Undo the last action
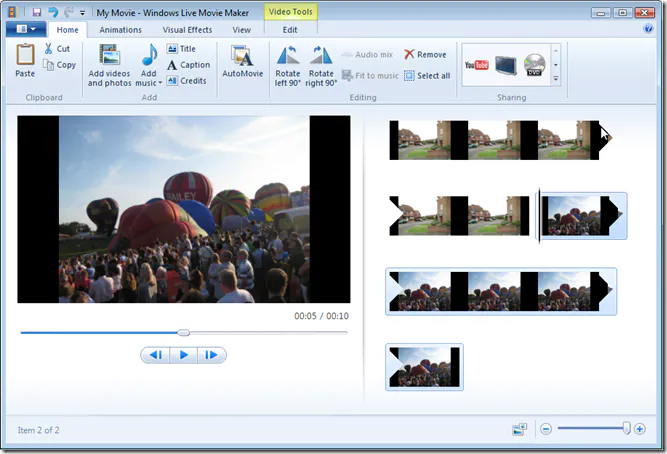 point(53,12)
